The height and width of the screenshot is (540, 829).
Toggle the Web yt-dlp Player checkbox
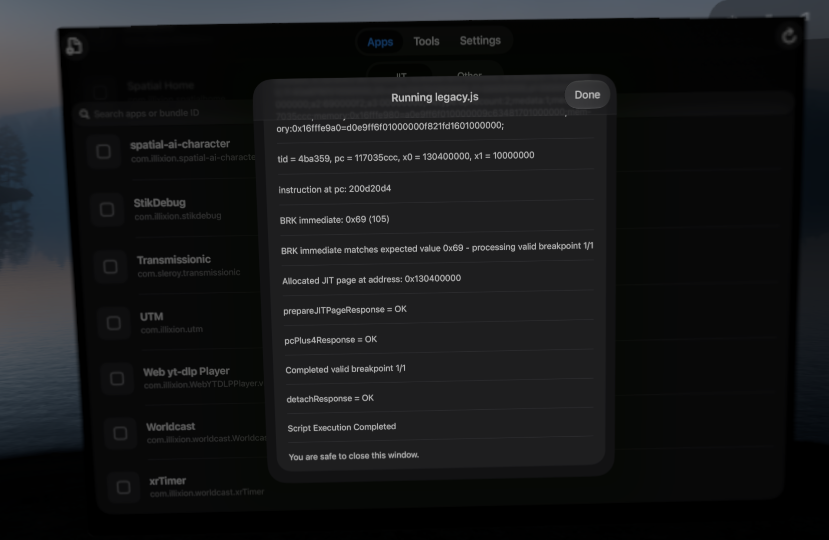pyautogui.click(x=117, y=379)
